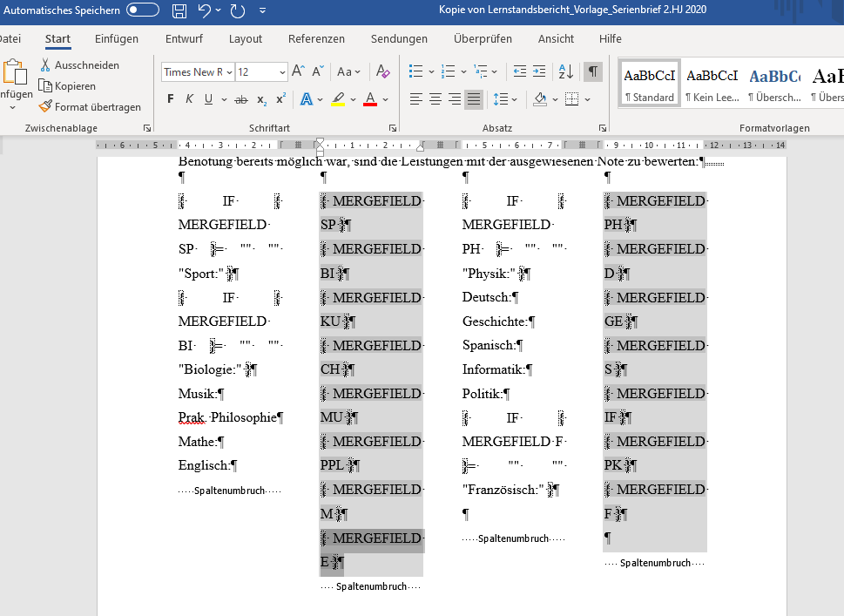Toggle Automatisches Speichern switch
Screen dimensions: 844x616
143,10
